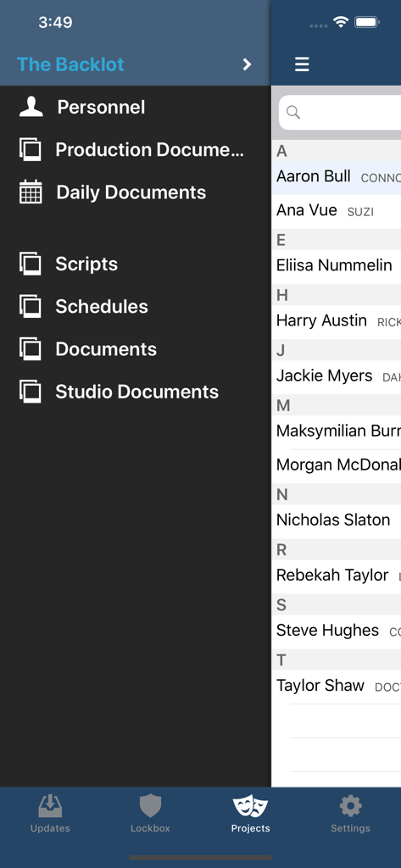The height and width of the screenshot is (868, 401).
Task: Select Eliisa Nummelin in the list
Action: (x=337, y=265)
